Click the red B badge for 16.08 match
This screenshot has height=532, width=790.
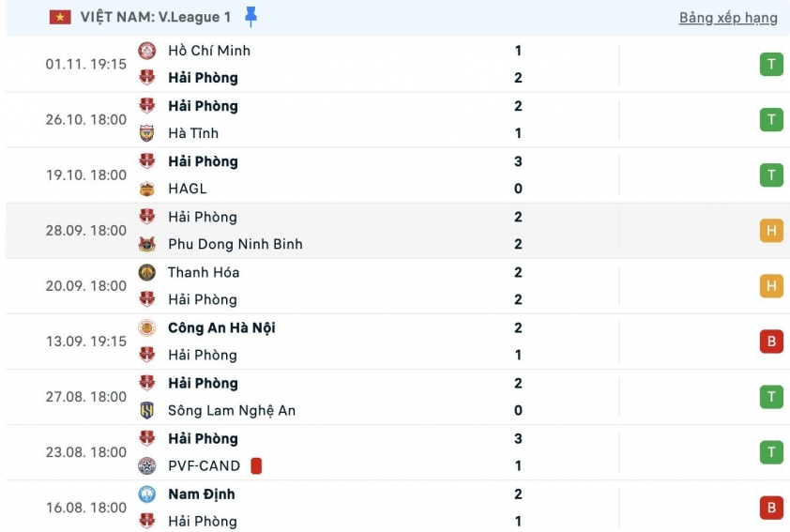770,508
